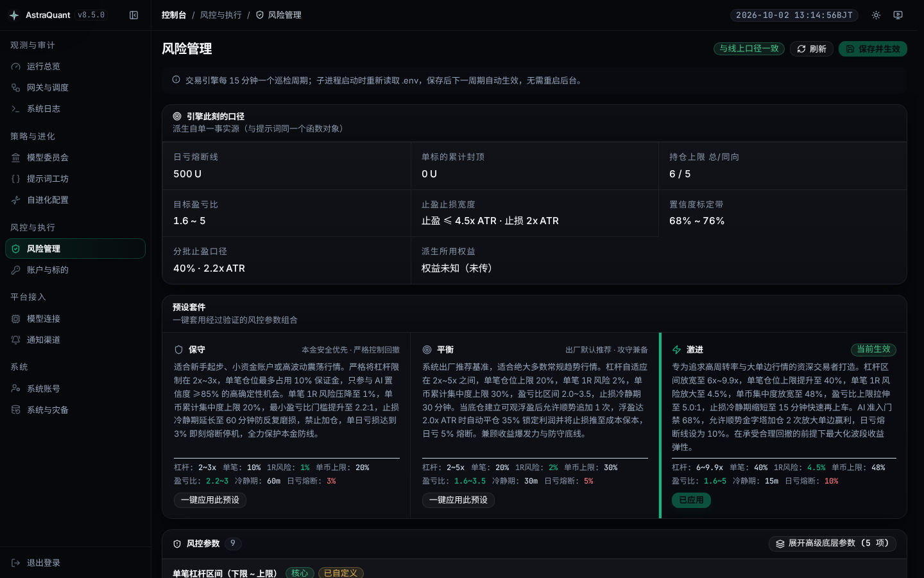Click the 网关与调度 sidebar icon
Screen dimensions: 924x578
click(16, 87)
